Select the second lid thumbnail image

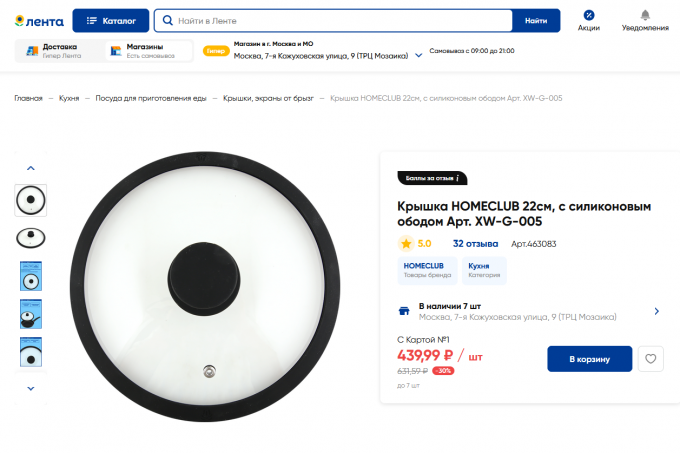(31, 238)
